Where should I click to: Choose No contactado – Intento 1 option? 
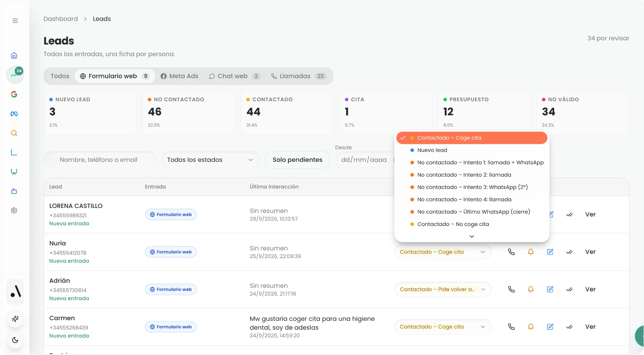(472, 163)
